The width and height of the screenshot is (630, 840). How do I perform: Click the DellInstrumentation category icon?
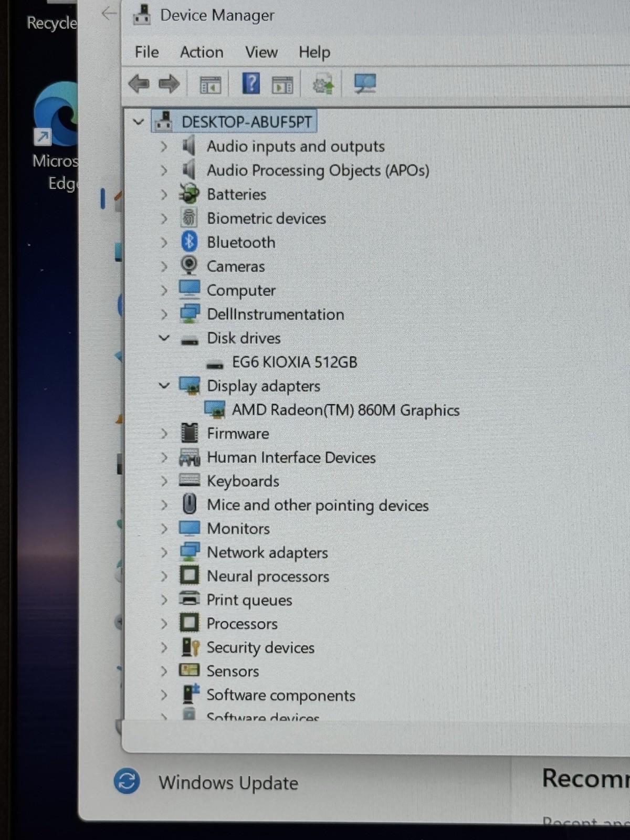[190, 313]
